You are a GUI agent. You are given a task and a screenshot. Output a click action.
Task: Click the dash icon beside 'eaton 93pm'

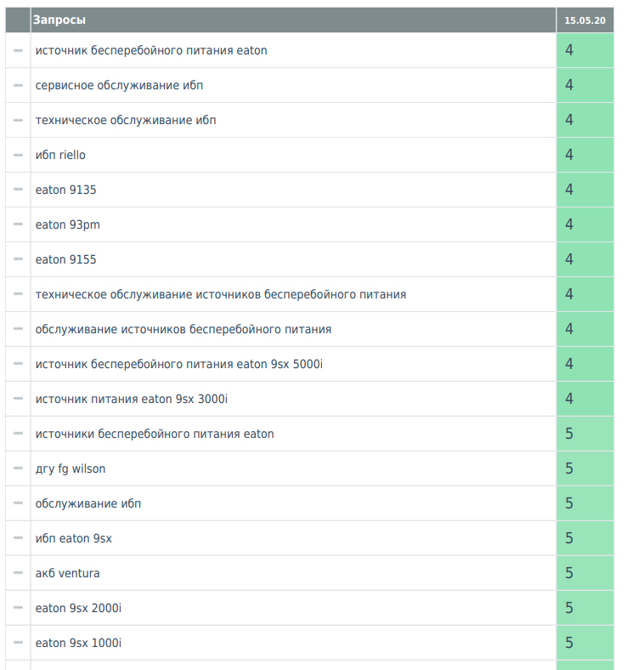click(18, 224)
